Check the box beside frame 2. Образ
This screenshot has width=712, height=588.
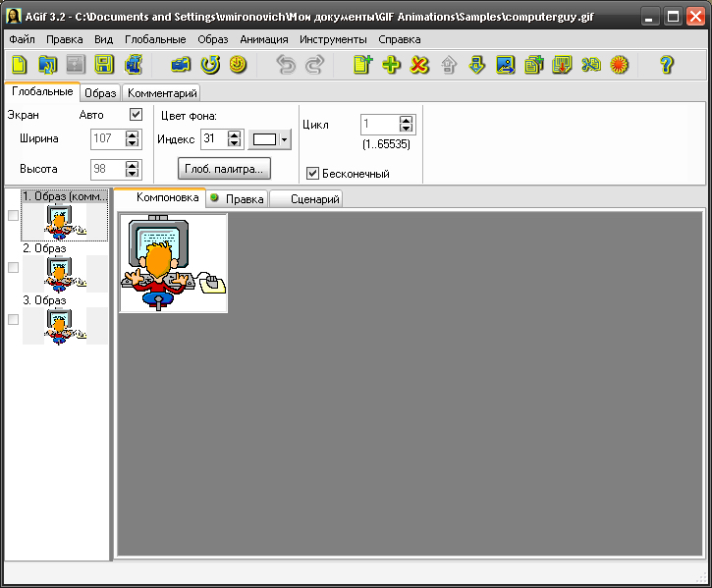(x=13, y=267)
